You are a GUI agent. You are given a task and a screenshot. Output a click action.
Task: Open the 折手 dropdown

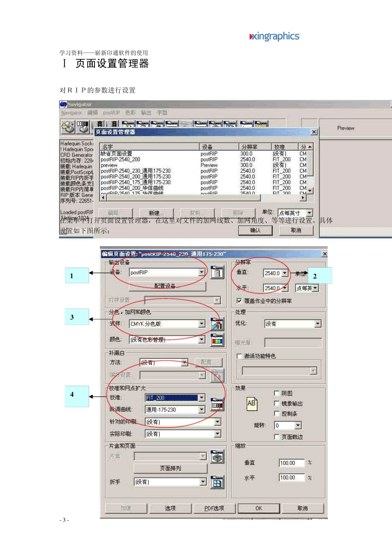click(203, 482)
